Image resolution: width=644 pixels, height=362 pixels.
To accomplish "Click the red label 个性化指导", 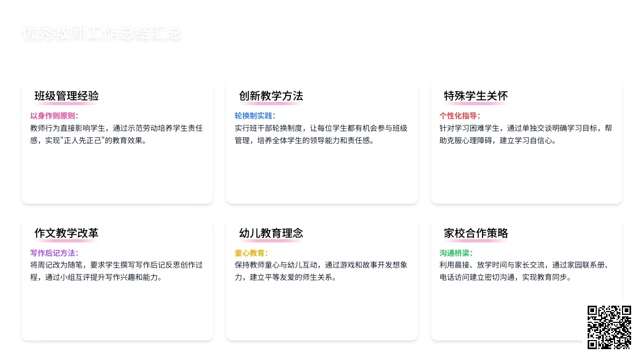I will point(460,116).
